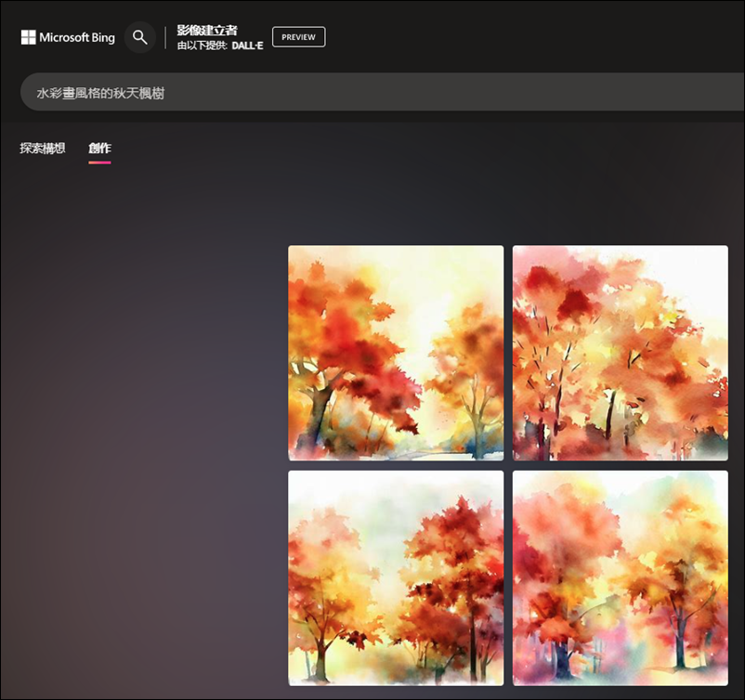Open the top-left maple painting thumbnail

point(396,353)
